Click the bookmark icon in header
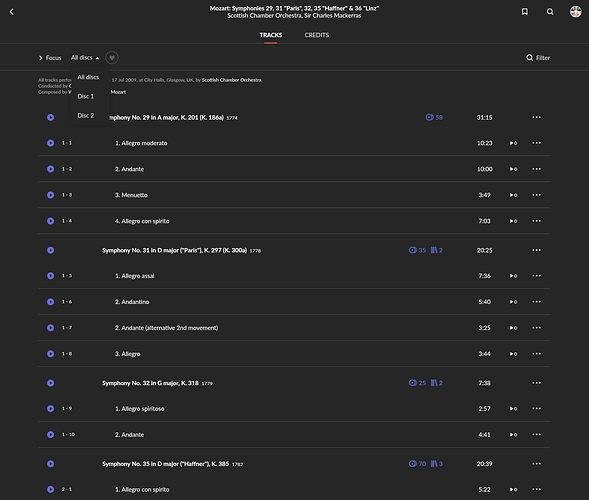589x500 pixels. click(525, 12)
